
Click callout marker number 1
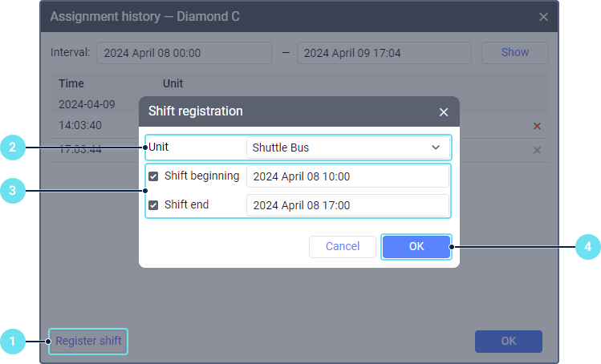pyautogui.click(x=12, y=342)
